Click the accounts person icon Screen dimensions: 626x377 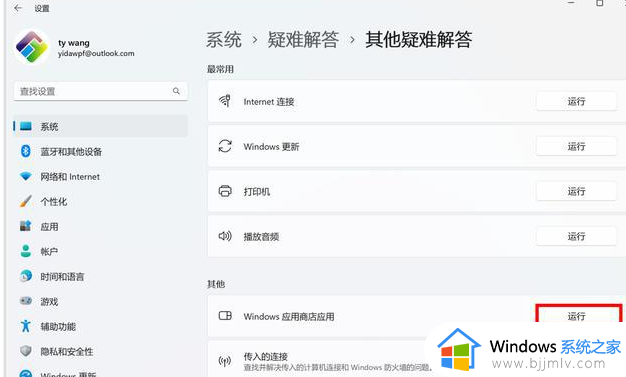point(26,251)
